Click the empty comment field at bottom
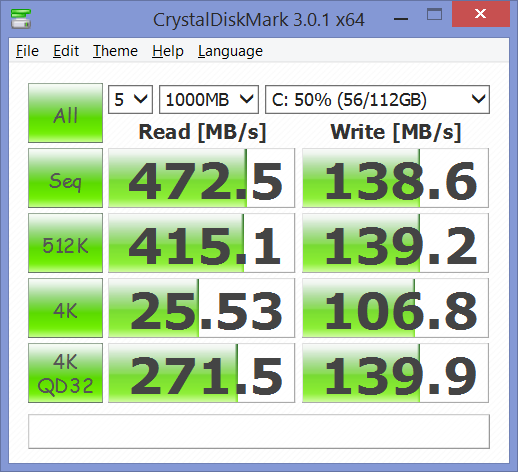Image resolution: width=518 pixels, height=472 pixels. [x=259, y=431]
